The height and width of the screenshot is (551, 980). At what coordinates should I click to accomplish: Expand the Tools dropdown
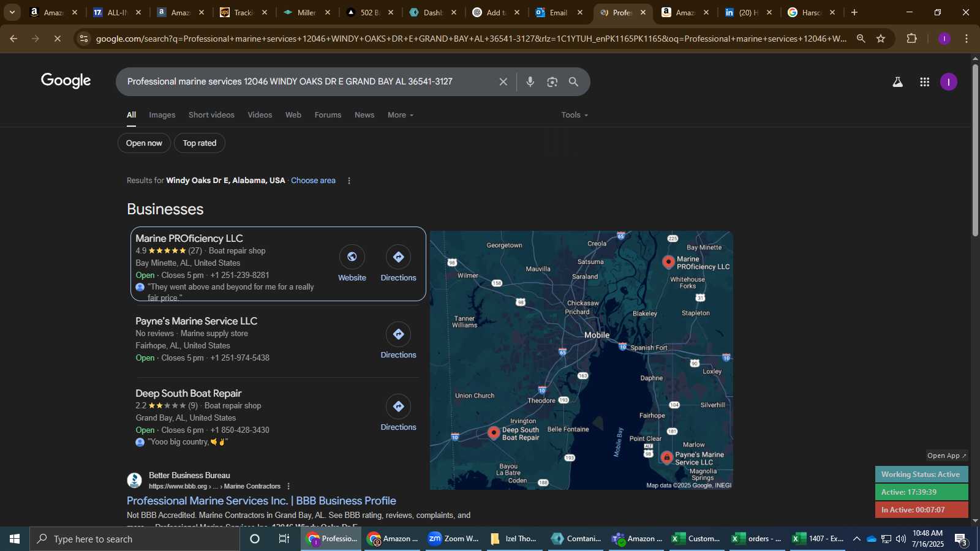click(x=575, y=115)
